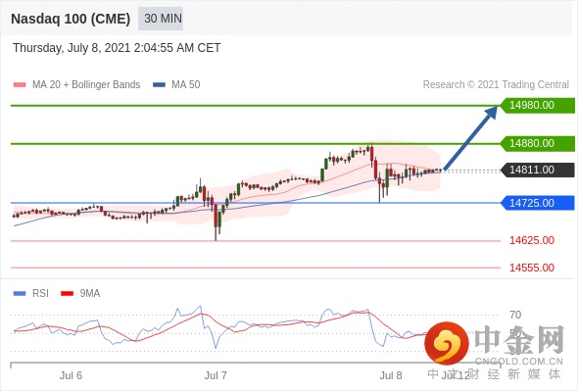The image size is (578, 392).
Task: Click the Jul 8 axis date
Action: (391, 375)
